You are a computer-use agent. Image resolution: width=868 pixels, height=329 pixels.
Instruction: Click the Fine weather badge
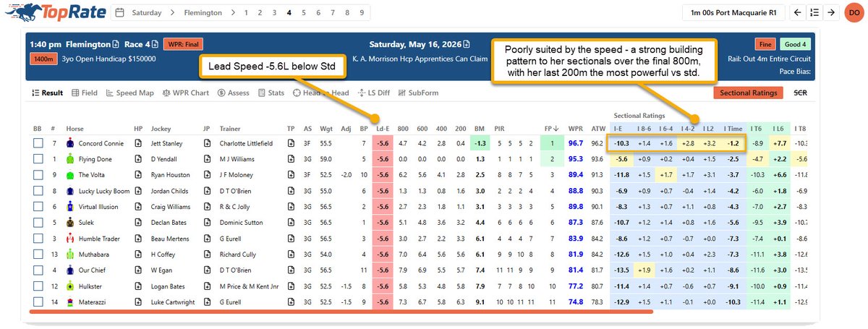pos(765,44)
